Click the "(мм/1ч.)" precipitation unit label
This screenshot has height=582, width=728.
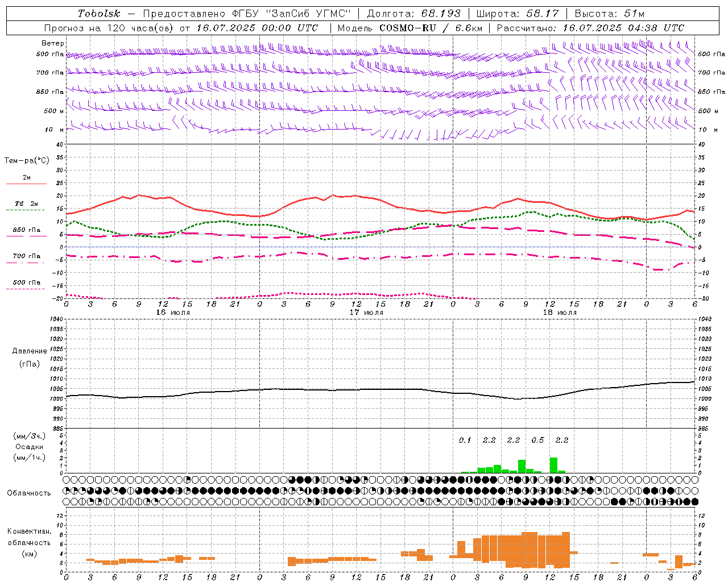pos(30,458)
